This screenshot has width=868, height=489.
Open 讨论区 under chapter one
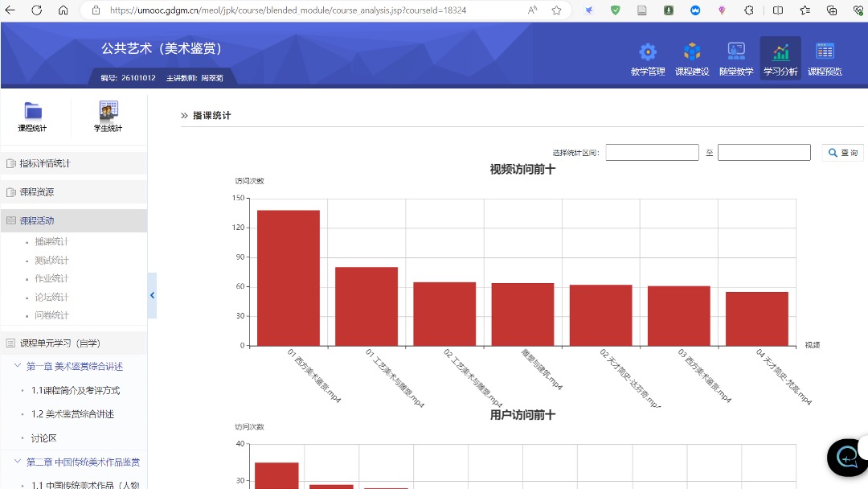[43, 438]
